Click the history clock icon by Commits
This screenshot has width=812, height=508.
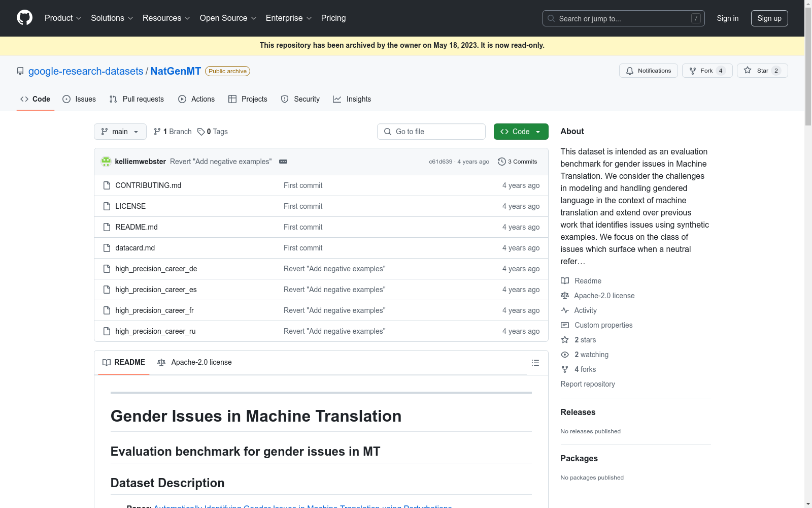502,162
